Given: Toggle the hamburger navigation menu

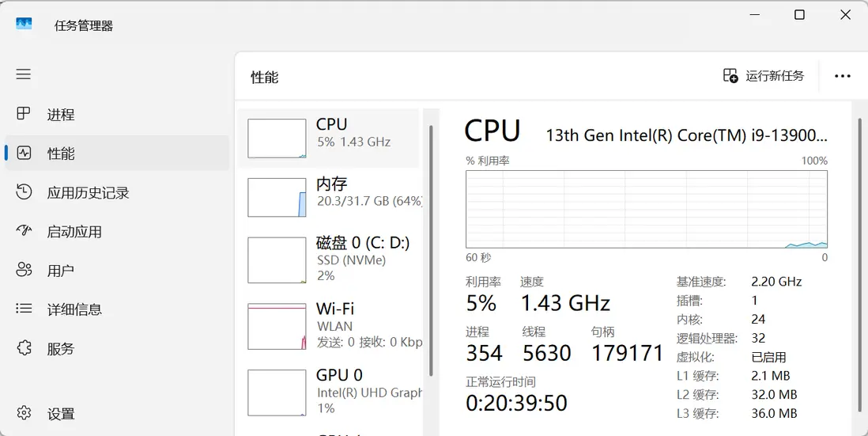Looking at the screenshot, I should click(24, 74).
